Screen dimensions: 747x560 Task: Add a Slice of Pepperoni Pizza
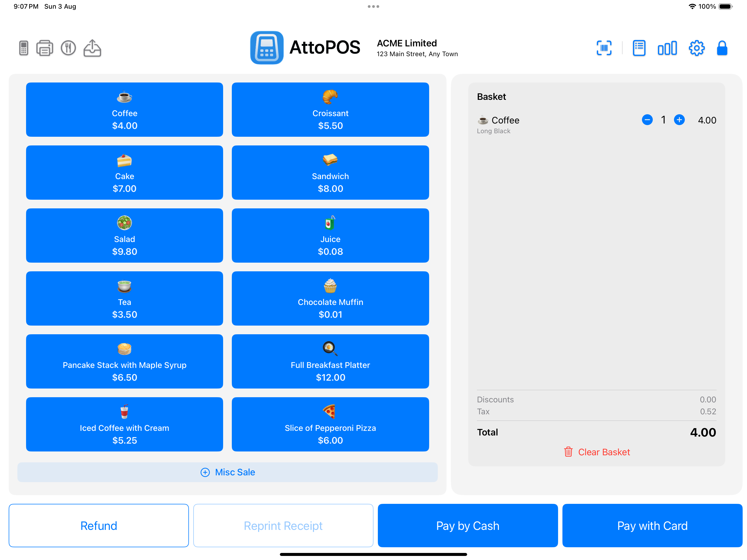coord(330,424)
